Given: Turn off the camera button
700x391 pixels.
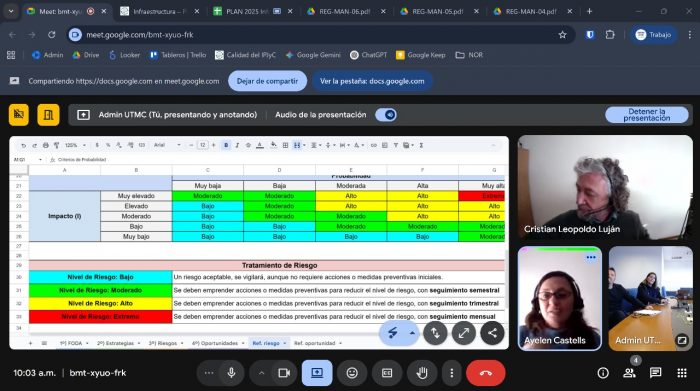Looking at the screenshot, I should tap(284, 373).
